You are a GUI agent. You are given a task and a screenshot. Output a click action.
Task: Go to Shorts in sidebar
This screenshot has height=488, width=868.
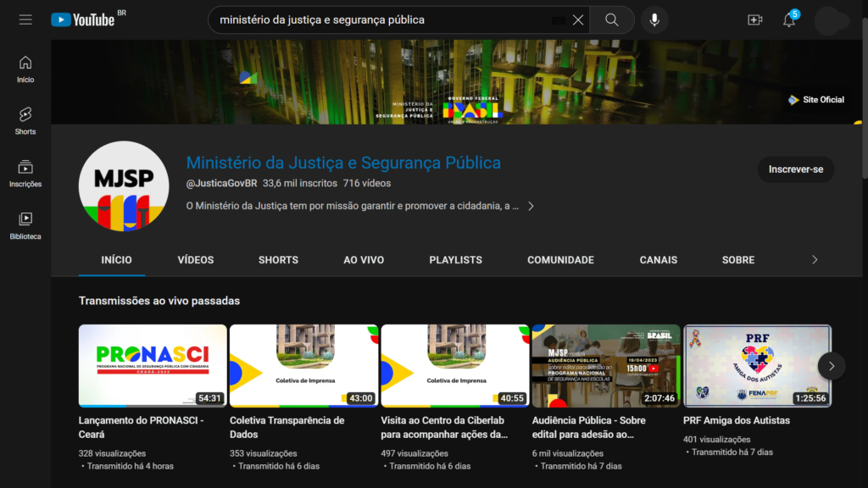pyautogui.click(x=25, y=120)
